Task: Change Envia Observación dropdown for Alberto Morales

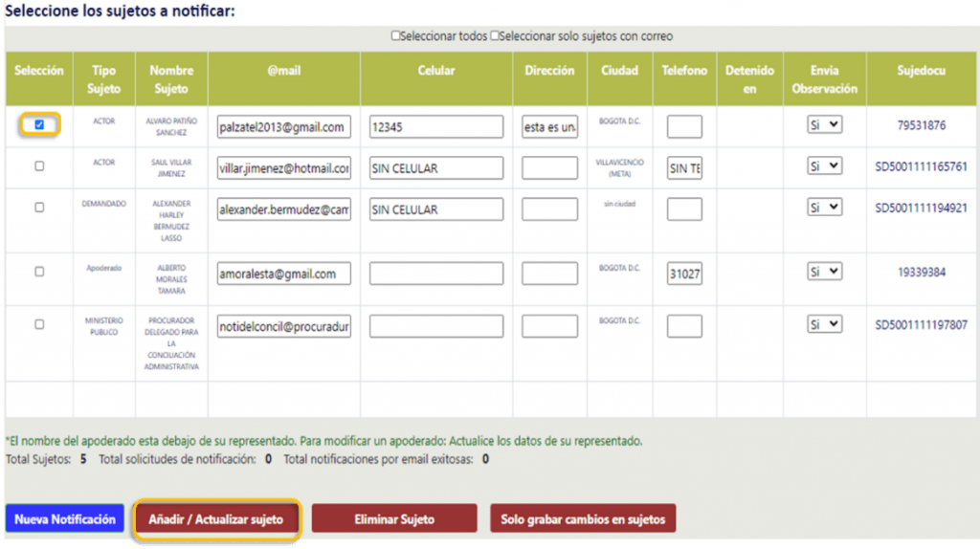Action: pyautogui.click(x=824, y=272)
